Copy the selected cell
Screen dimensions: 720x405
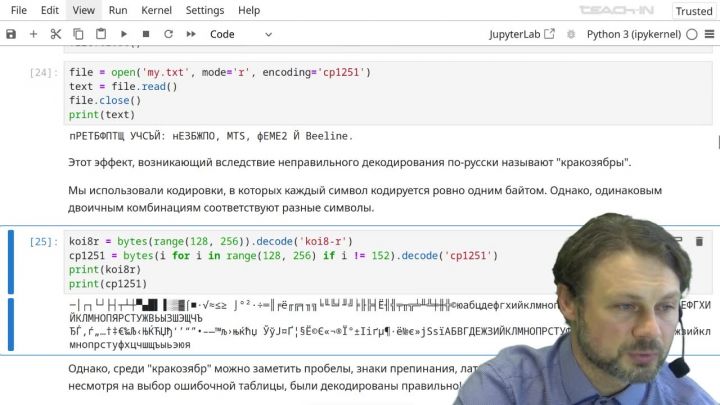(x=78, y=34)
